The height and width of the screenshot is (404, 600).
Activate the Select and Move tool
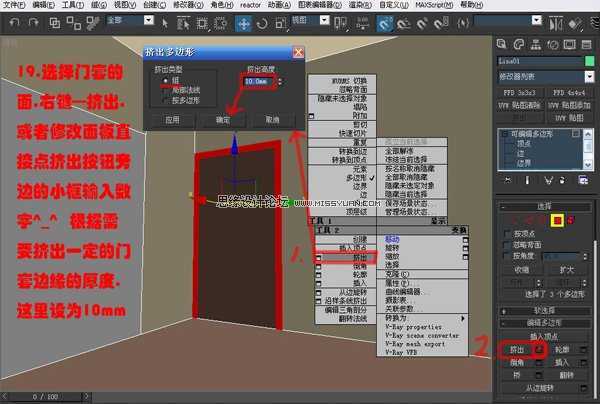[243, 23]
